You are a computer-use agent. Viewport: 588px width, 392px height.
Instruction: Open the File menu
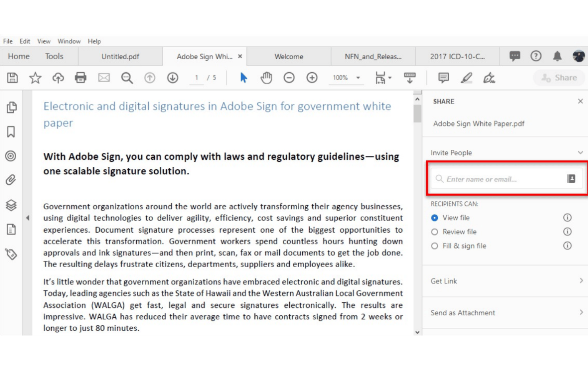point(8,41)
